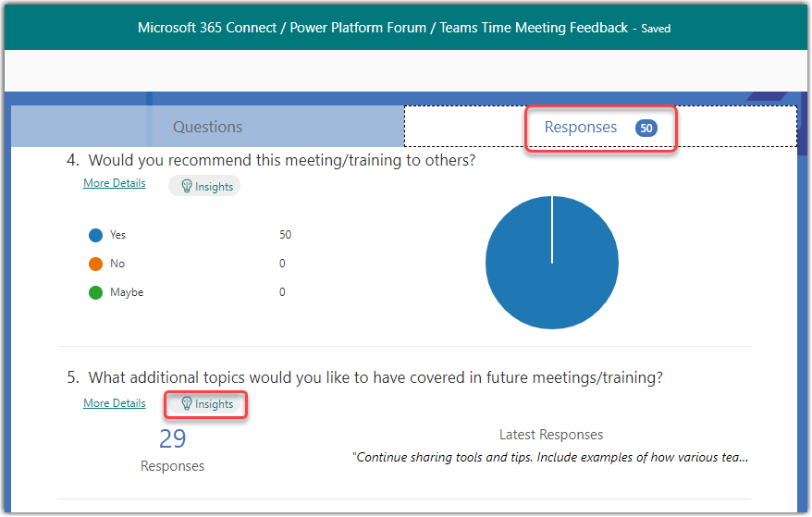Click the green Maybe legend dot
This screenshot has height=517, width=812.
pos(96,292)
